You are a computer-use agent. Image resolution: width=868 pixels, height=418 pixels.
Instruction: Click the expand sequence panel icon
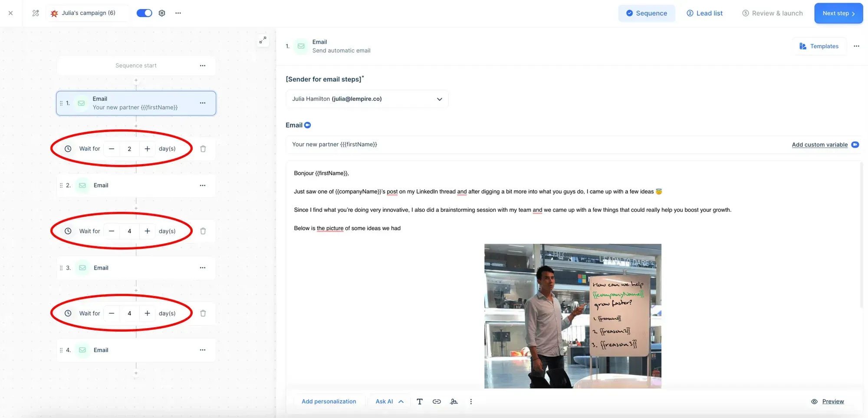pos(263,40)
